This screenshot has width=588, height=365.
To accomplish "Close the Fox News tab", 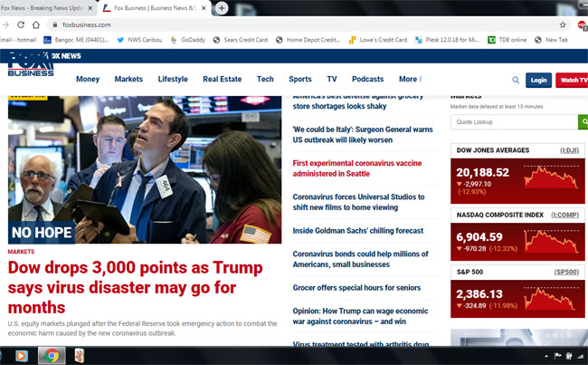I will (90, 8).
